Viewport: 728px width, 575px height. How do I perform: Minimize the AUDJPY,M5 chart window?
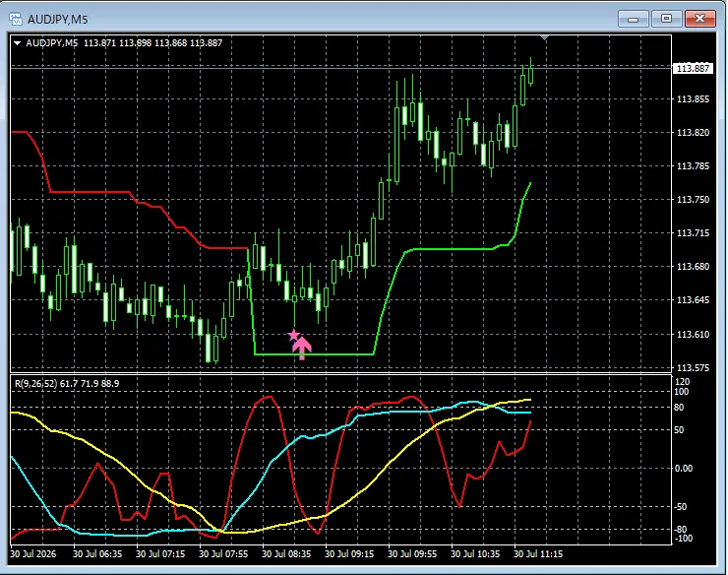(x=633, y=19)
